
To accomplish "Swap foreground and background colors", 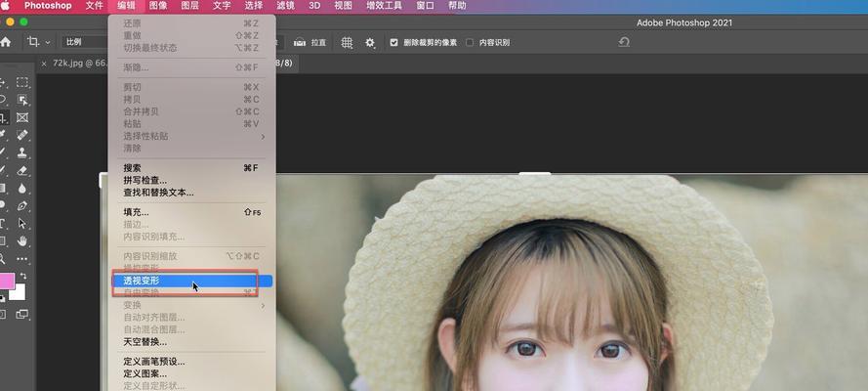I will 23,276.
